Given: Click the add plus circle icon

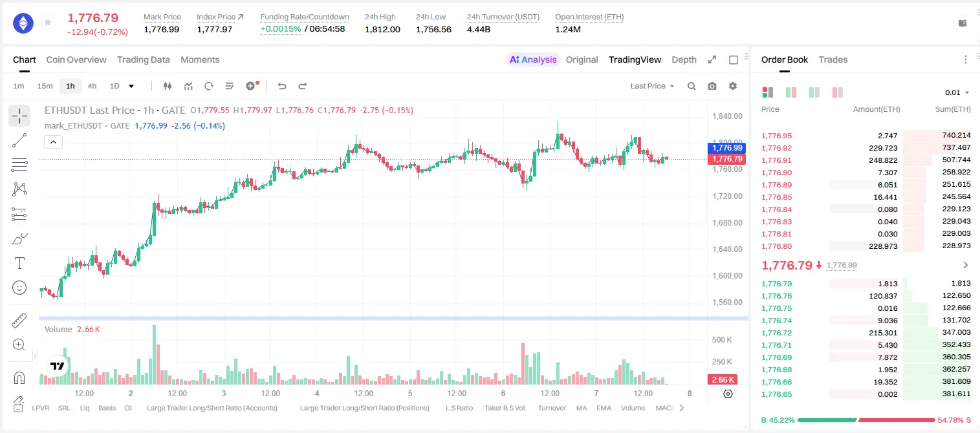Looking at the screenshot, I should point(251,86).
